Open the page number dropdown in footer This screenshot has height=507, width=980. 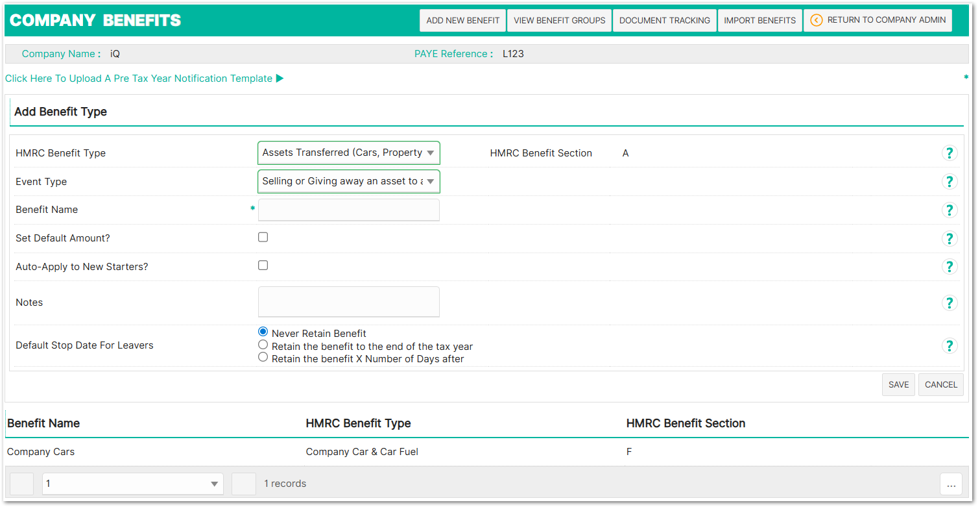132,484
